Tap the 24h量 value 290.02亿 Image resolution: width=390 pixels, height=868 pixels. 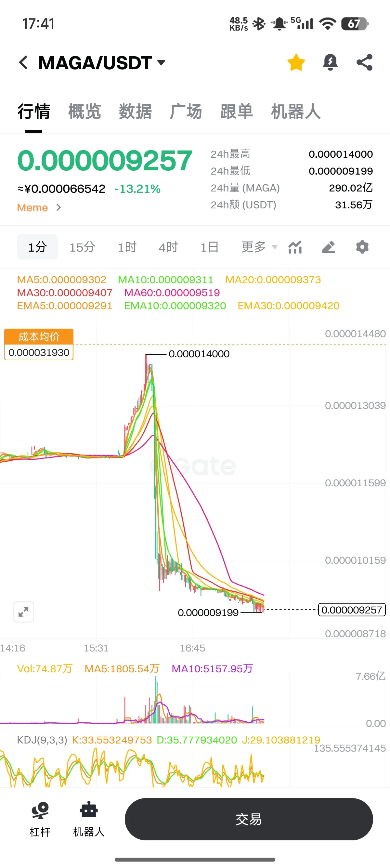click(x=351, y=188)
